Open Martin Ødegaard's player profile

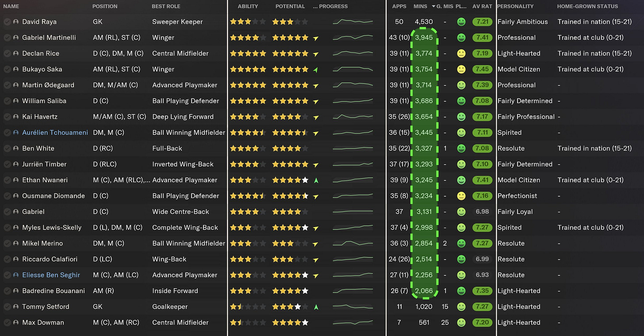pyautogui.click(x=48, y=85)
